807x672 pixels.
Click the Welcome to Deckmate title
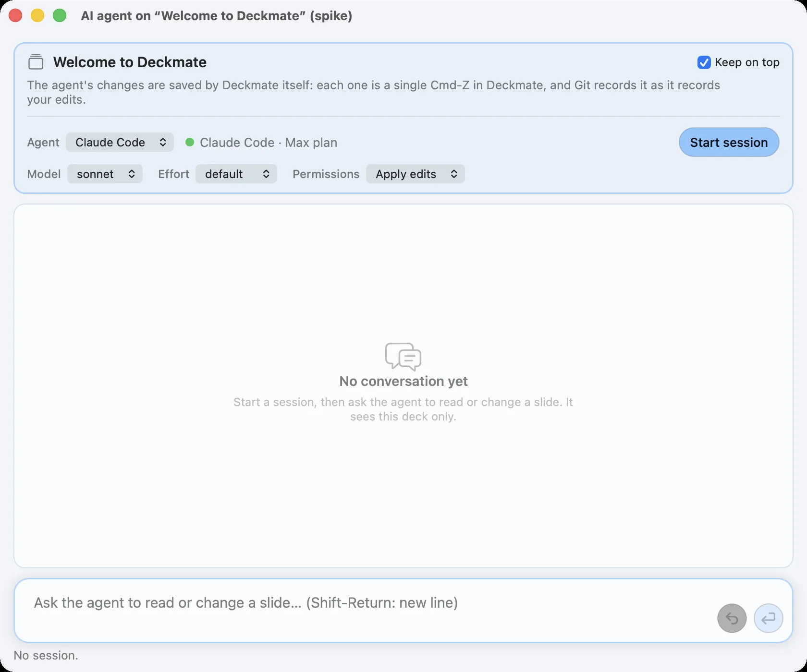[130, 62]
